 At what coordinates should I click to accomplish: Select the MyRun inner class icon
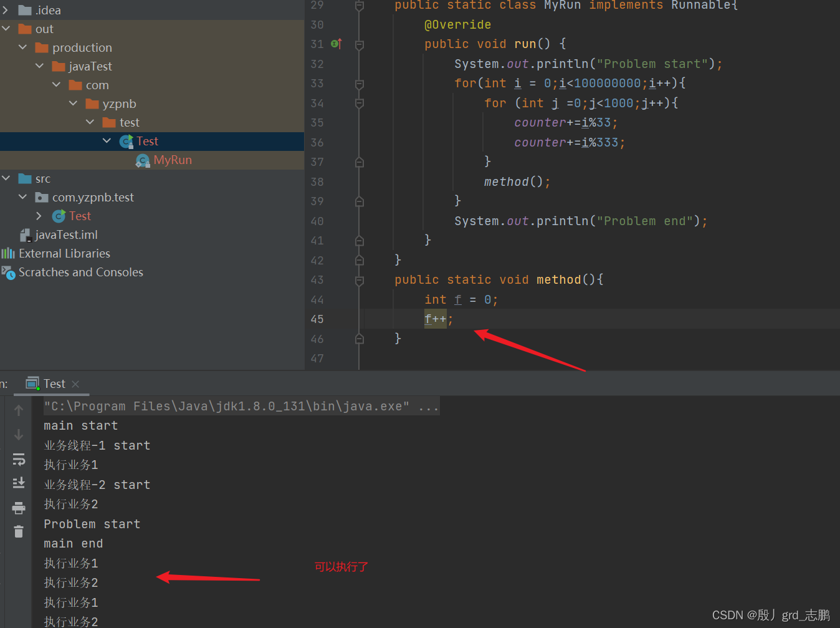(143, 160)
